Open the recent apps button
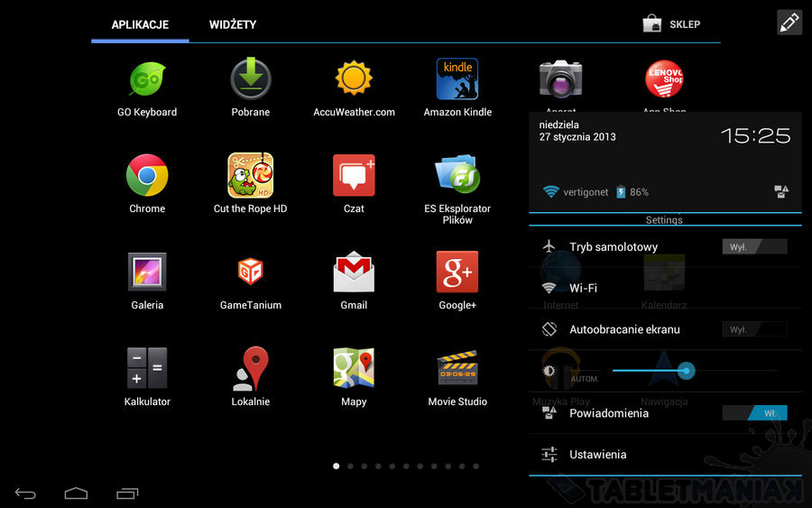812x508 pixels. tap(127, 494)
